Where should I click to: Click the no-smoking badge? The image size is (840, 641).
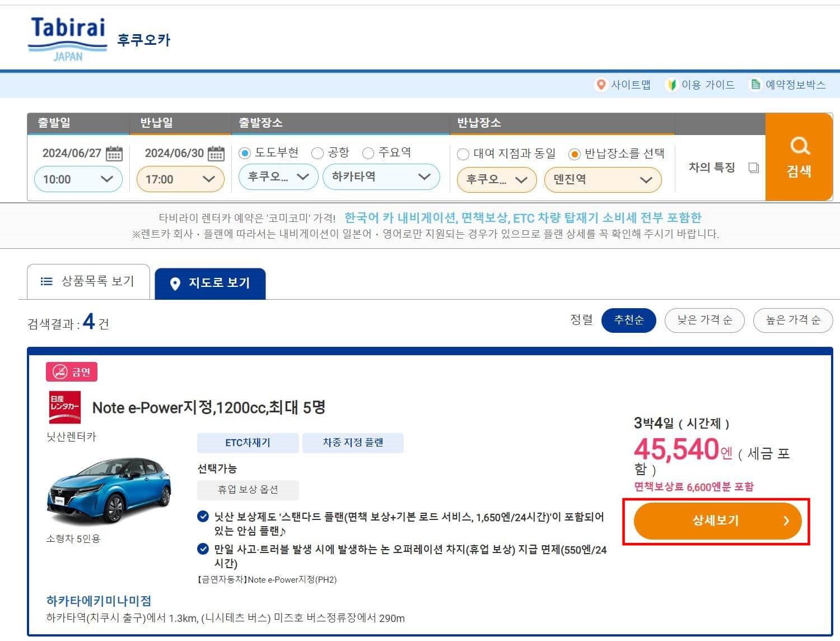(x=72, y=372)
